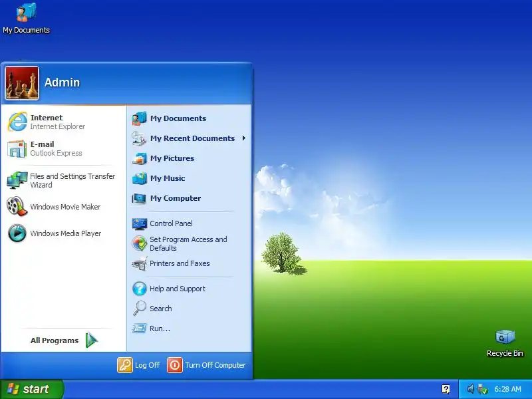Expand All Programs with the green arrow
The height and width of the screenshot is (399, 532).
[91, 340]
